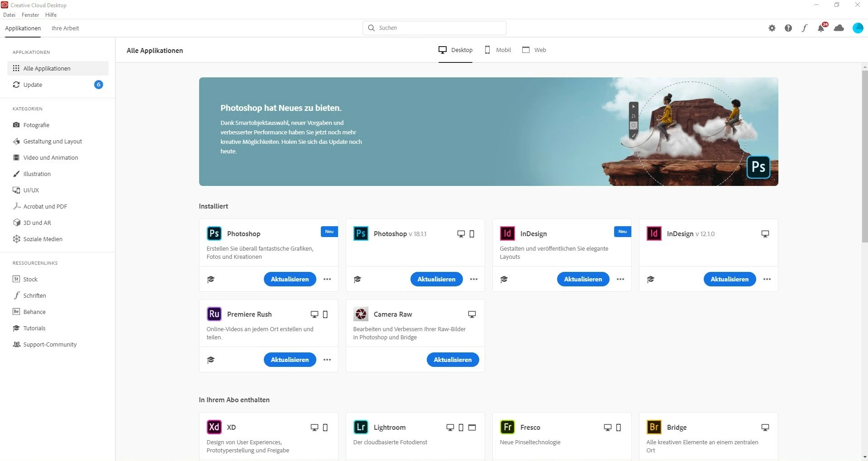
Task: Open the notifications bell icon
Action: point(821,28)
